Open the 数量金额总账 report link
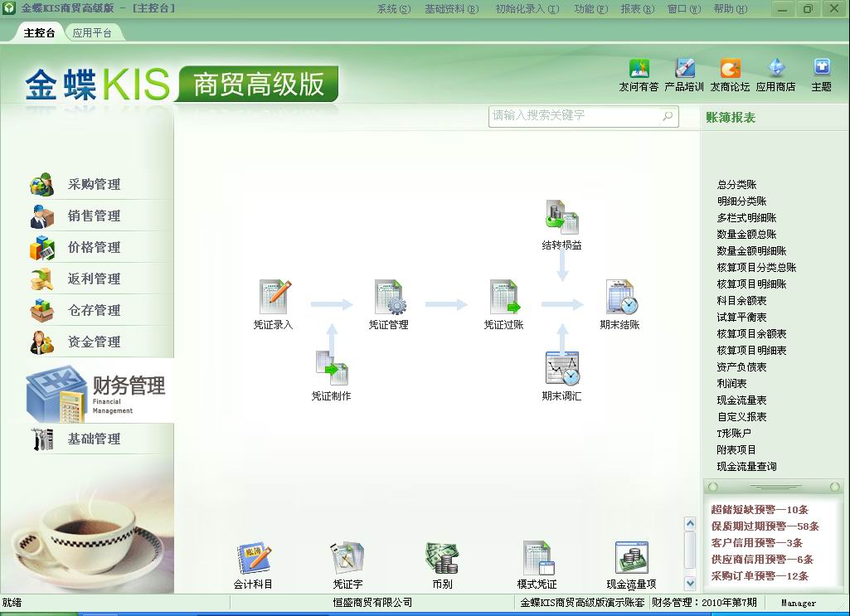This screenshot has height=616, width=850. tap(746, 235)
